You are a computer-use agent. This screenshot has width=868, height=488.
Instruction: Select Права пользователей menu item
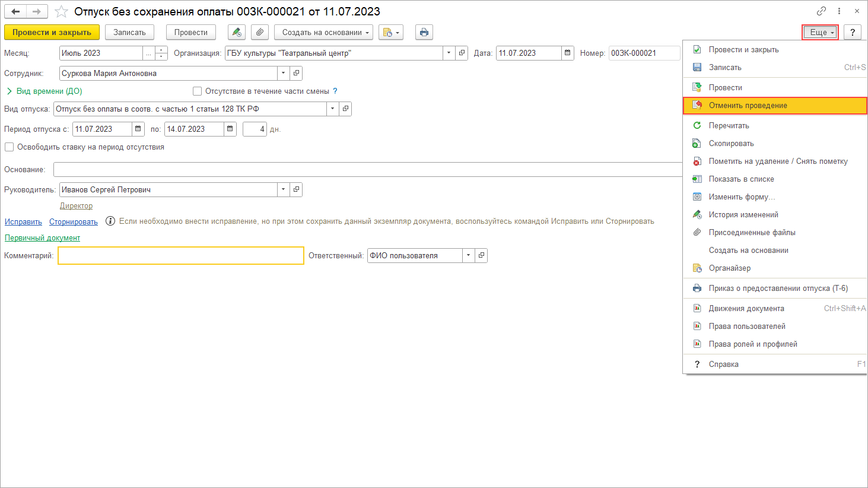tap(775, 326)
